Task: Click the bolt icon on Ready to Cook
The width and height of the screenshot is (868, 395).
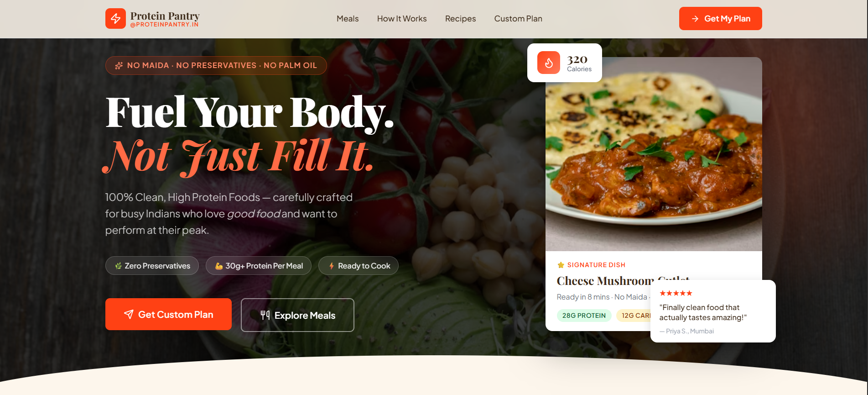Action: click(332, 266)
